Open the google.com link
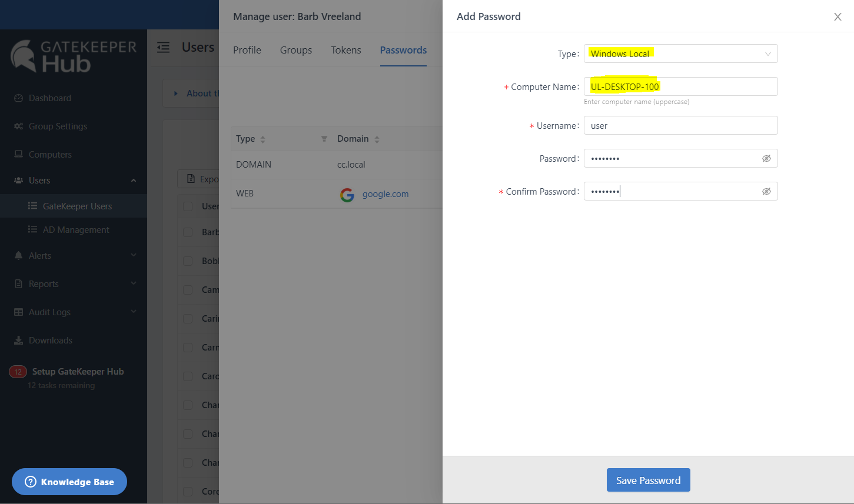 click(x=385, y=195)
